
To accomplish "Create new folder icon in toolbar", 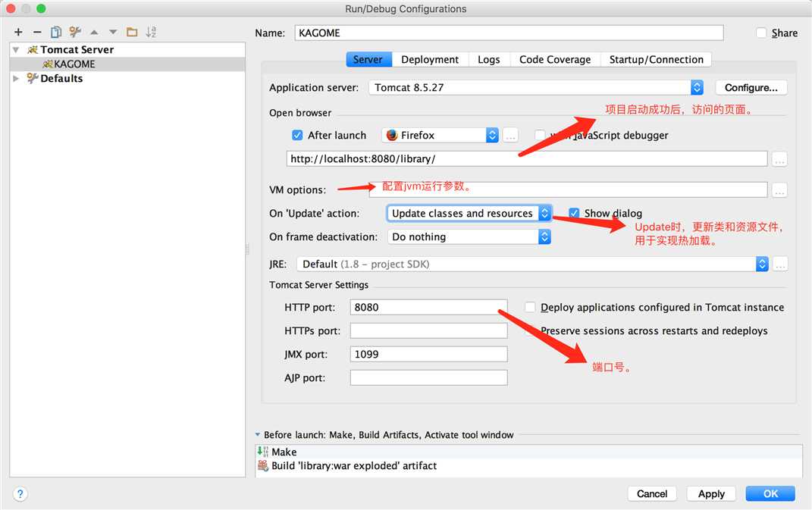I will pyautogui.click(x=132, y=32).
